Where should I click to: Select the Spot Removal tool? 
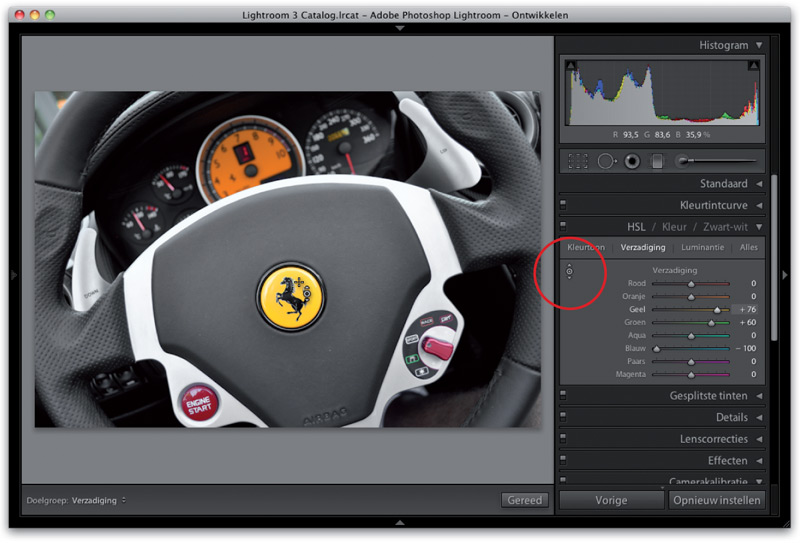[x=606, y=161]
